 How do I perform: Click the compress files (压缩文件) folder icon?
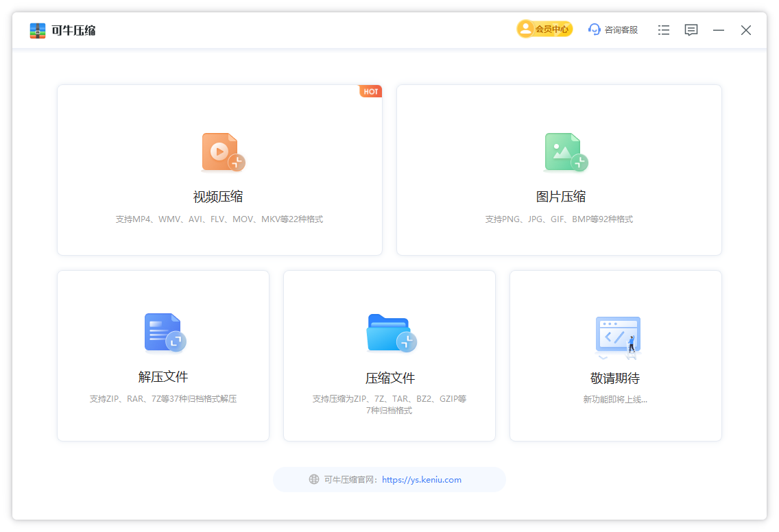point(389,331)
